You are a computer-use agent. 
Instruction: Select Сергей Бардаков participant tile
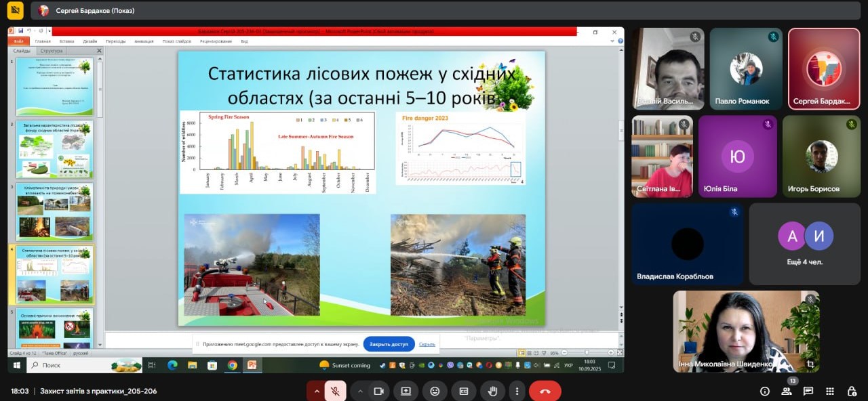tap(823, 68)
